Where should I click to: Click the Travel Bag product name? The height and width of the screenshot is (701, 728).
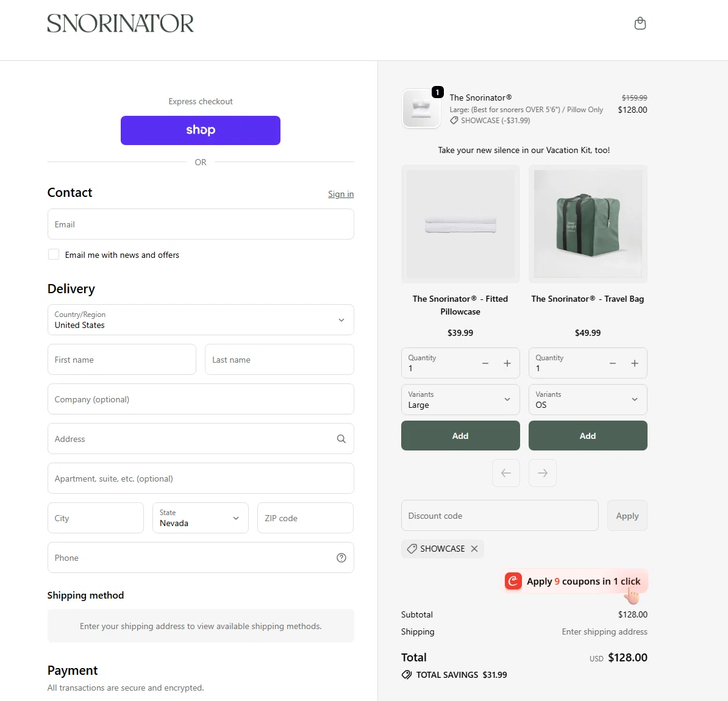[x=587, y=299]
